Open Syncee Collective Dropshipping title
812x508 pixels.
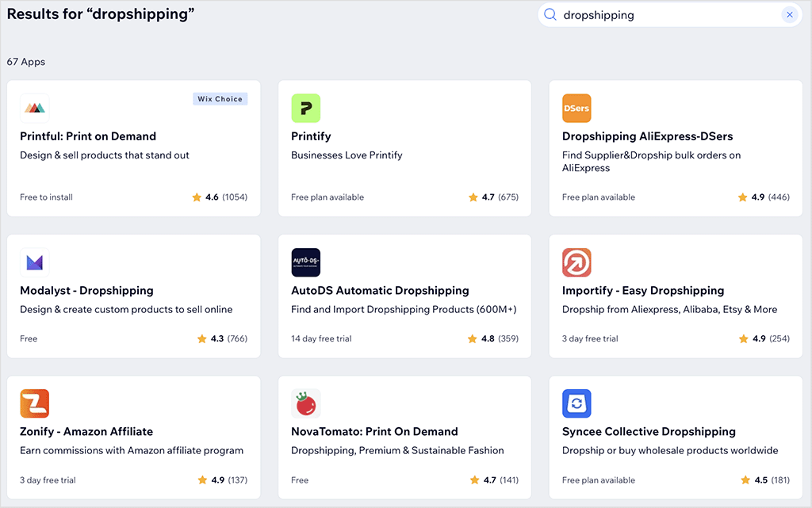[649, 431]
